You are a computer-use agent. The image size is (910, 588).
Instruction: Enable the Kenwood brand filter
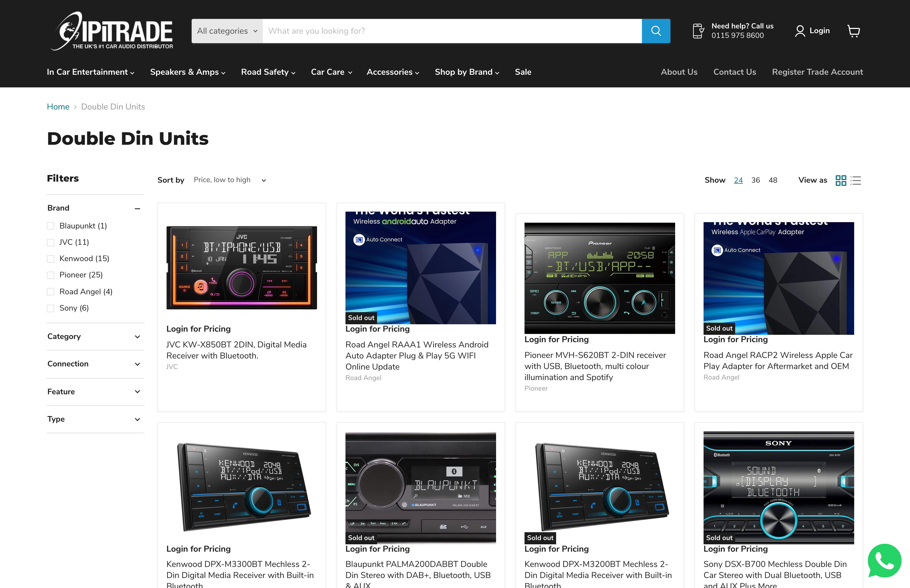pyautogui.click(x=50, y=258)
